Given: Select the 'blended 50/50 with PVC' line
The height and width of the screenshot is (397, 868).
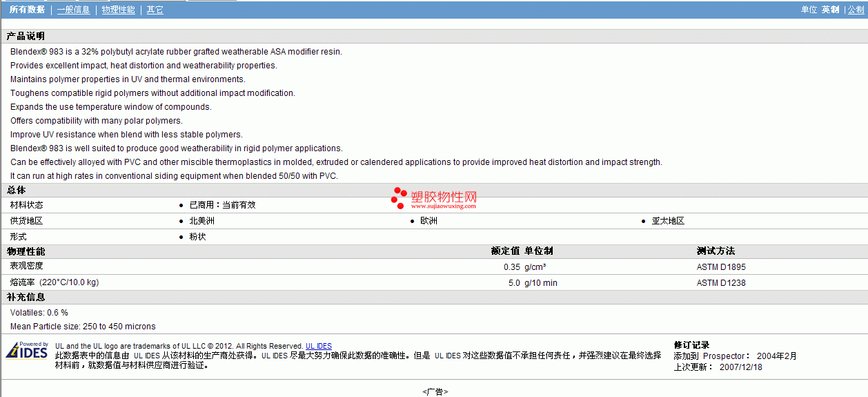Looking at the screenshot, I should coord(174,176).
